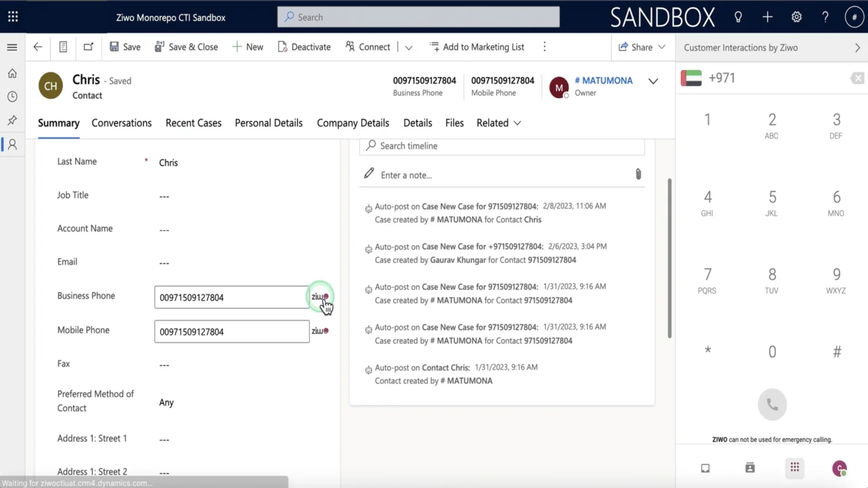This screenshot has height=488, width=868.
Task: Dial digit 0 on keypad
Action: point(772,352)
